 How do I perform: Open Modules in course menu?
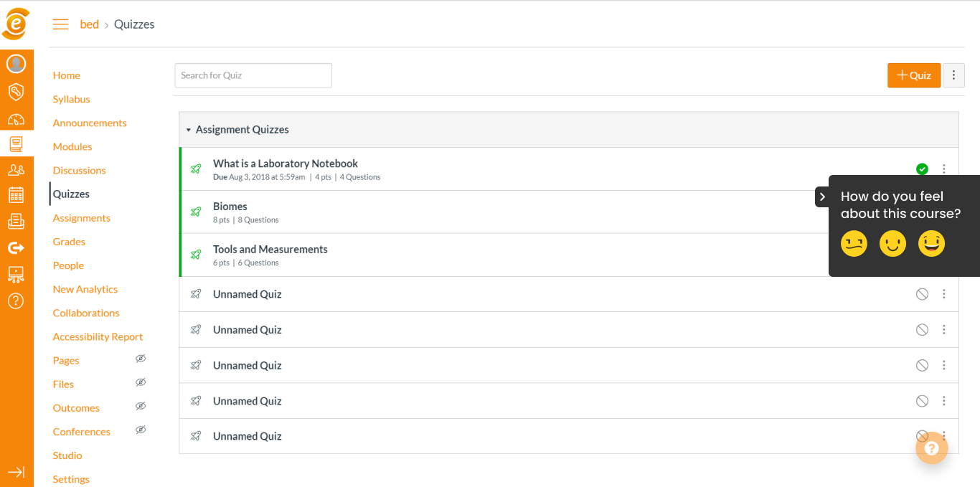[72, 146]
